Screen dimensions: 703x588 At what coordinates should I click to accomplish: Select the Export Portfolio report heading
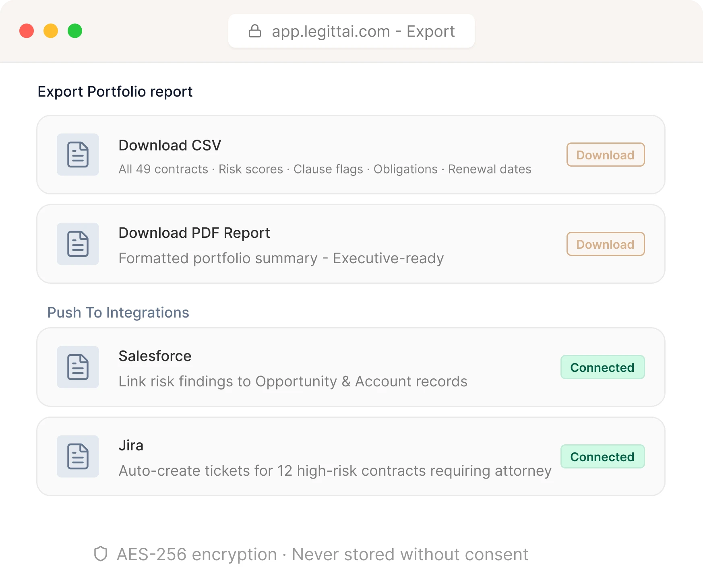click(x=115, y=92)
